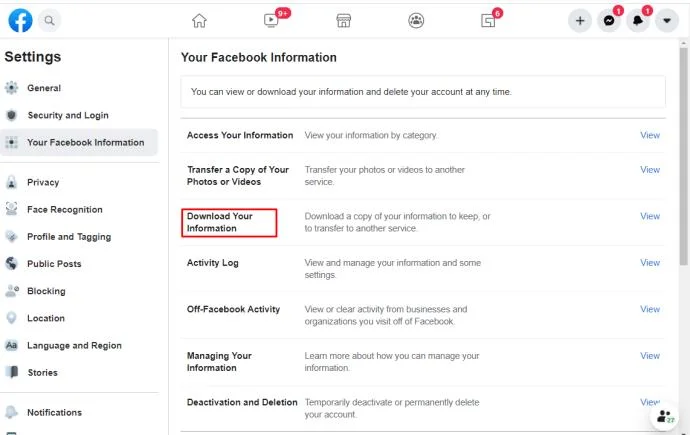The image size is (690, 435).
Task: Open the Watch video icon
Action: [x=271, y=20]
